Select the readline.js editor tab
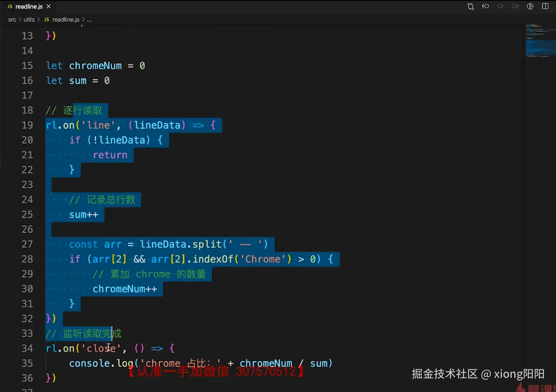This screenshot has height=392, width=556. [29, 7]
